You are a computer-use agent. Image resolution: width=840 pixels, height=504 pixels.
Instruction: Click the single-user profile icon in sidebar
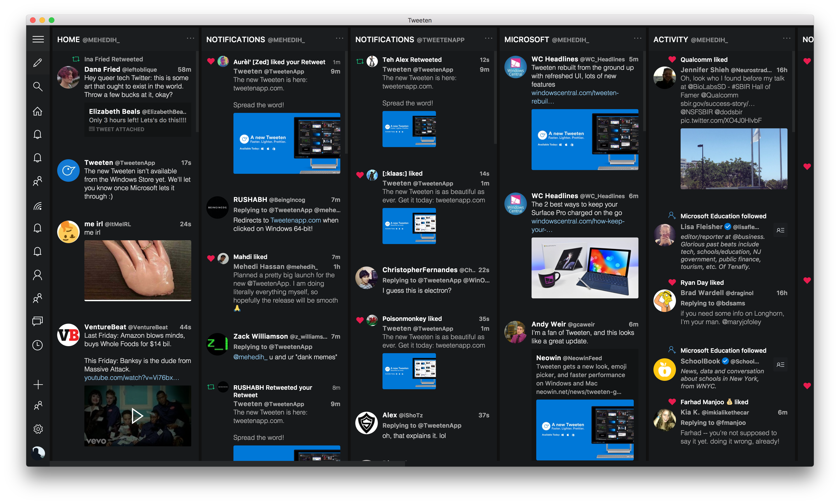point(38,275)
